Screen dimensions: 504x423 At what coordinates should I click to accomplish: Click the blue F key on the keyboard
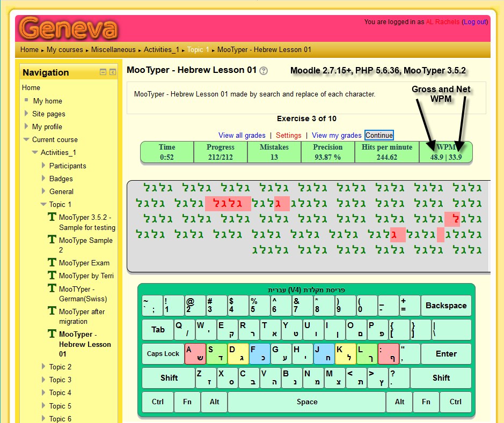click(260, 354)
